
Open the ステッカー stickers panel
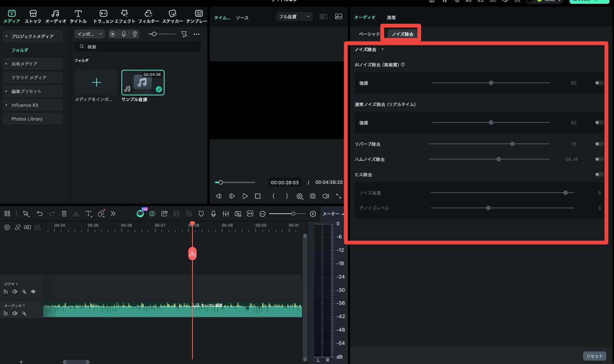(x=173, y=17)
